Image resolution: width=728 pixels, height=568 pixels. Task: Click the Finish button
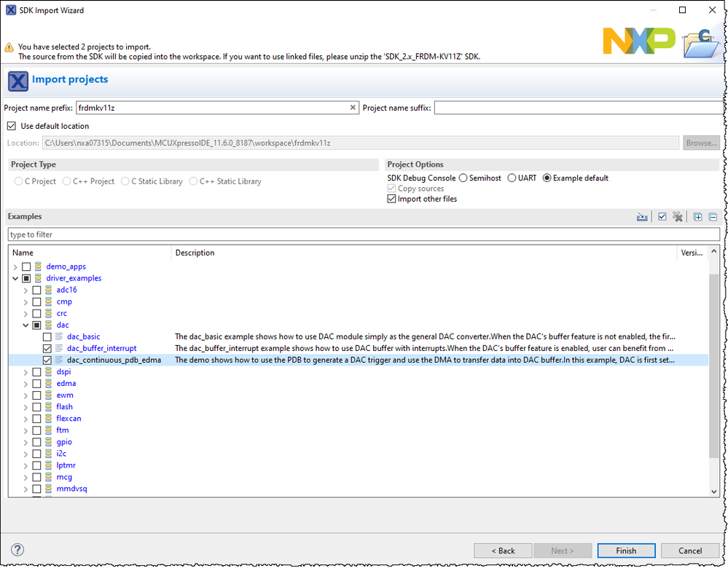coord(626,551)
